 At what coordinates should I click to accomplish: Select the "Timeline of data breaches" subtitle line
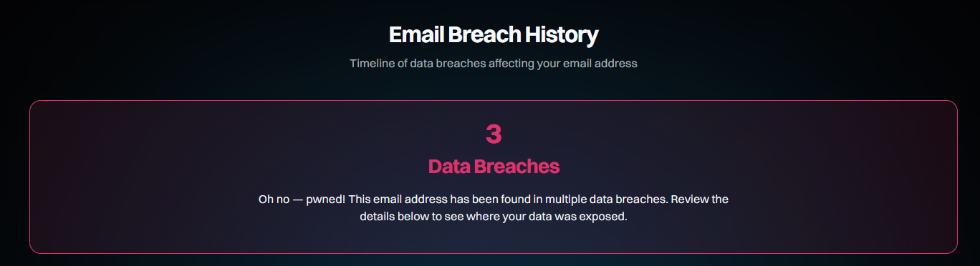[494, 63]
